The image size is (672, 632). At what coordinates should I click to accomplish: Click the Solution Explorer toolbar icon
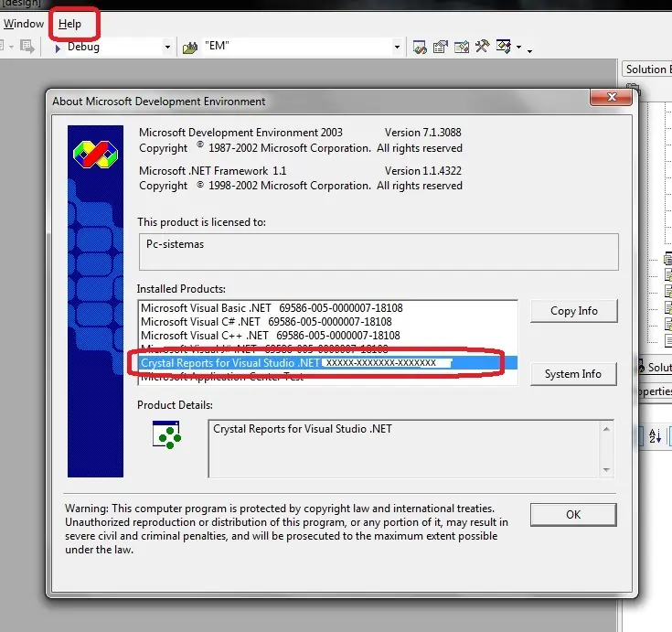pyautogui.click(x=420, y=47)
